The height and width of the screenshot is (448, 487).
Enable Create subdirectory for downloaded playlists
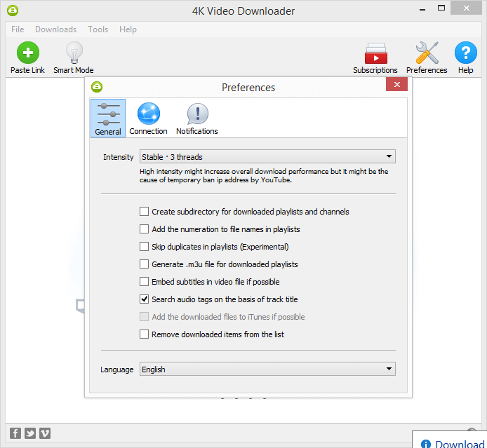click(x=144, y=212)
